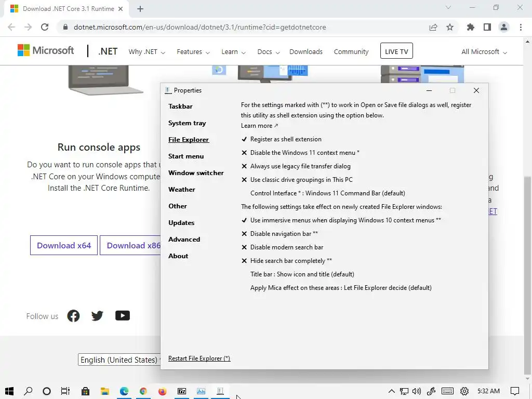Image resolution: width=532 pixels, height=399 pixels.
Task: Open 7-Zip from taskbar
Action: (182, 391)
